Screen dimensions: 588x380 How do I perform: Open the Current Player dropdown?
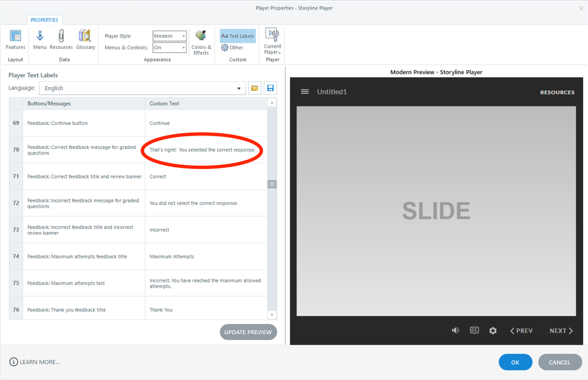272,41
